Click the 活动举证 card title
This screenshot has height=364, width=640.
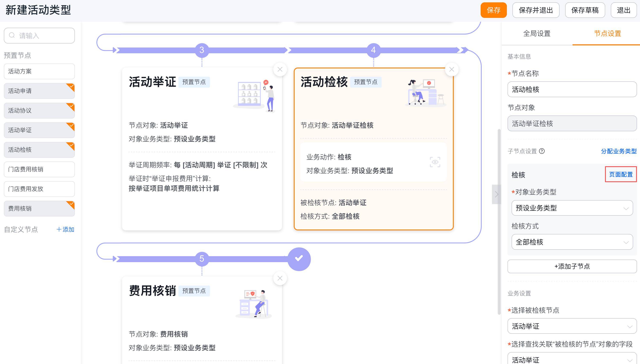click(152, 82)
